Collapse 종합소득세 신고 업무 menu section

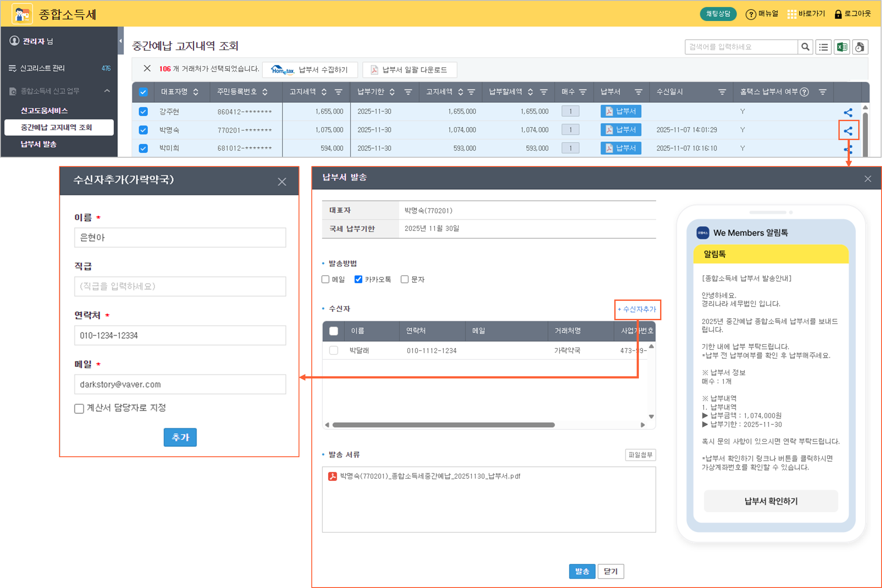pos(107,91)
